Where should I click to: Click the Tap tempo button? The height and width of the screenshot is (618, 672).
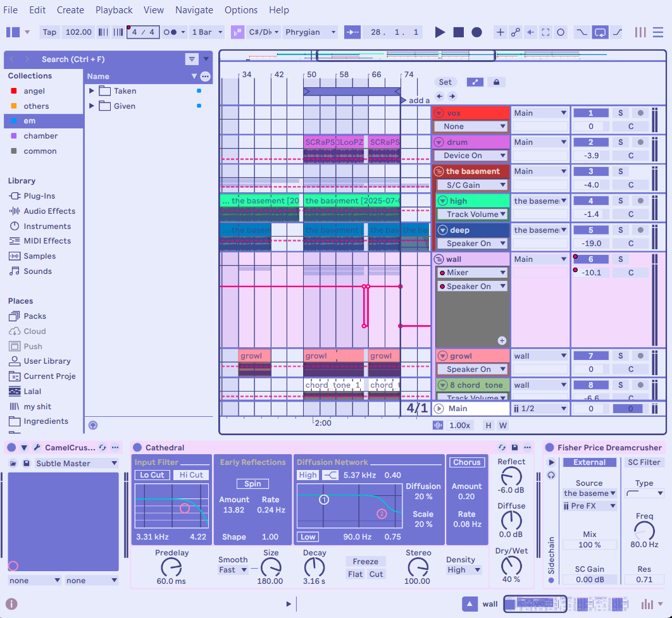[x=49, y=32]
